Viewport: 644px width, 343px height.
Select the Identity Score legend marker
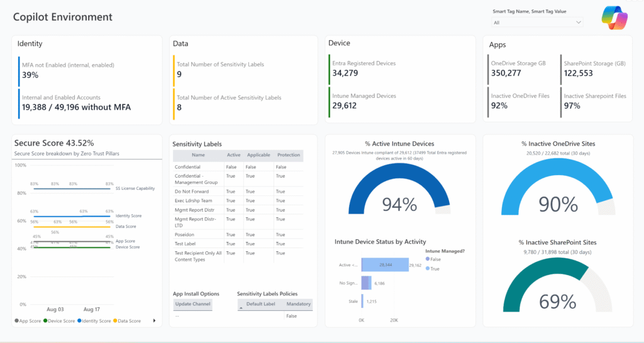(79, 321)
